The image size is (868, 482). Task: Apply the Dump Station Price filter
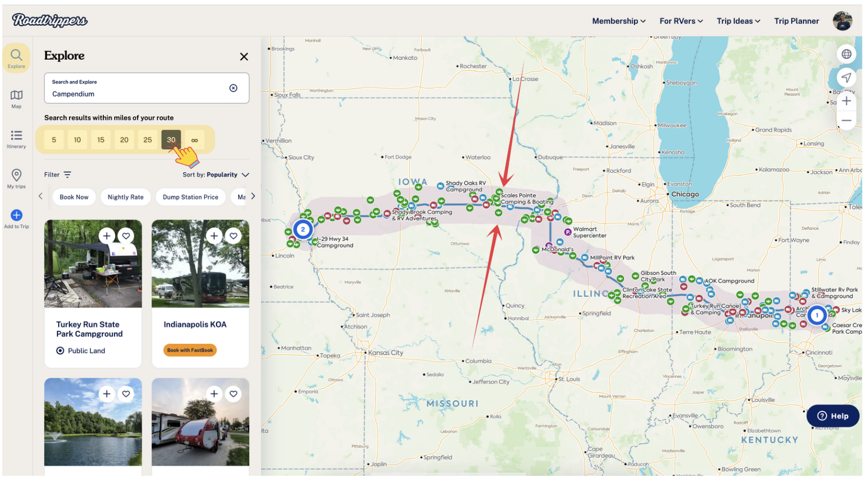coord(190,197)
